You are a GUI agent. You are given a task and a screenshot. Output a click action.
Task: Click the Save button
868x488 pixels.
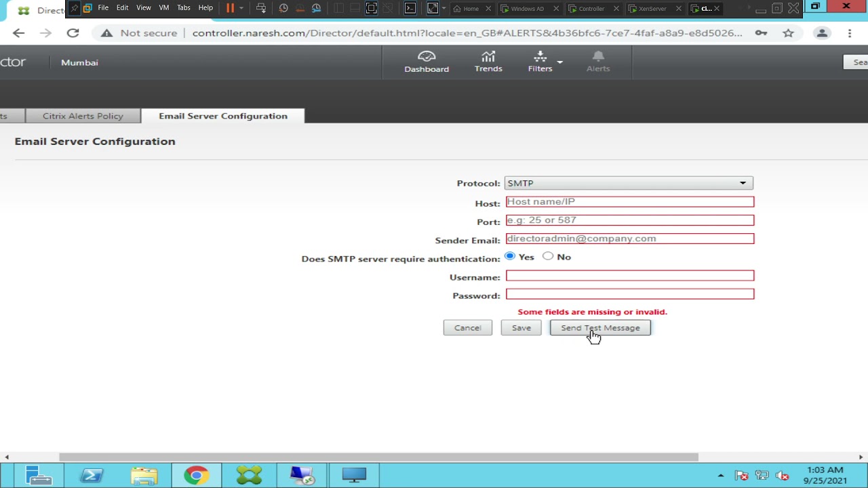521,328
